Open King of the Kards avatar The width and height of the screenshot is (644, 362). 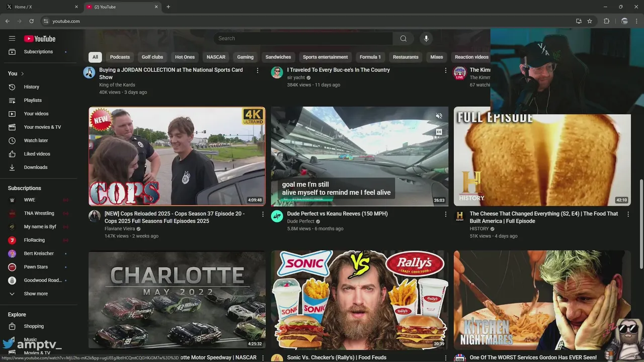pyautogui.click(x=89, y=72)
